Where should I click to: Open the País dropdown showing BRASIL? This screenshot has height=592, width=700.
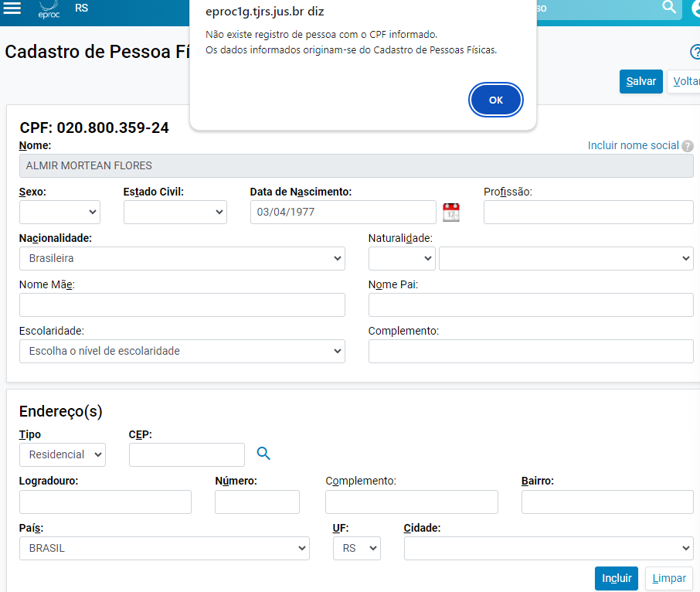click(x=164, y=548)
